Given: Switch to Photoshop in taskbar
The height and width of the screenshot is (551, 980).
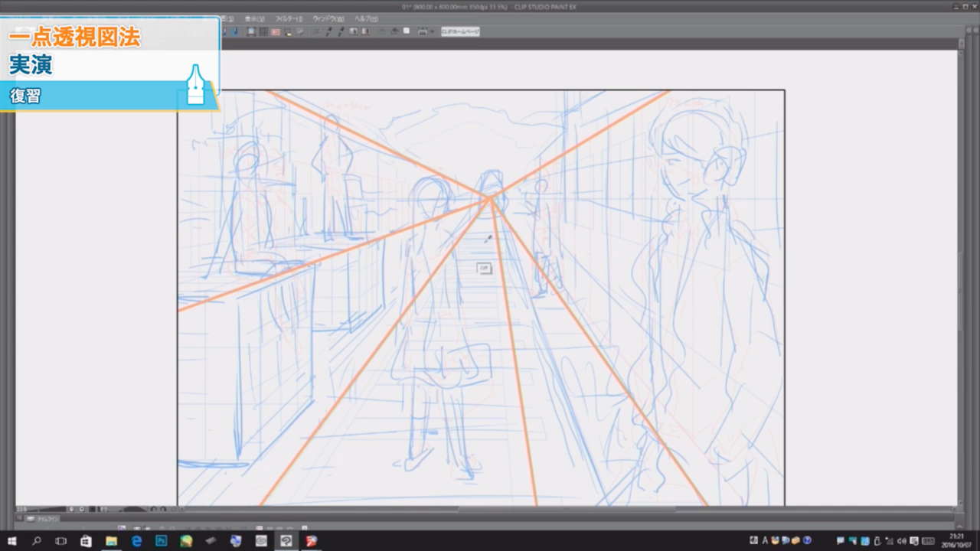Looking at the screenshot, I should (162, 541).
